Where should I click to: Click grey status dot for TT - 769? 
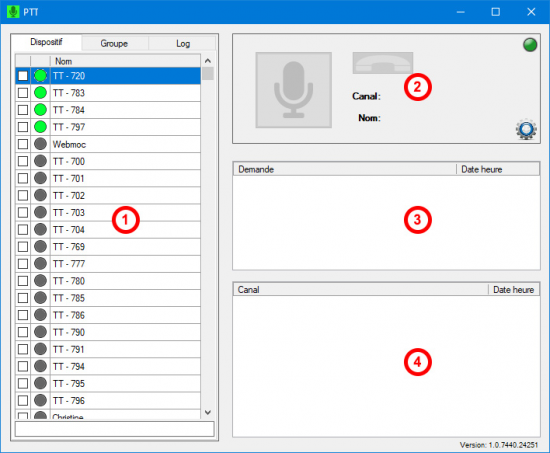pos(40,246)
